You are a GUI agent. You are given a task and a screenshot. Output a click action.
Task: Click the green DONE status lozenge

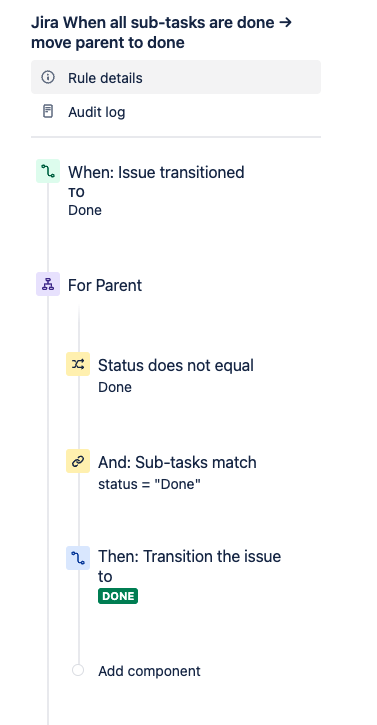(118, 596)
